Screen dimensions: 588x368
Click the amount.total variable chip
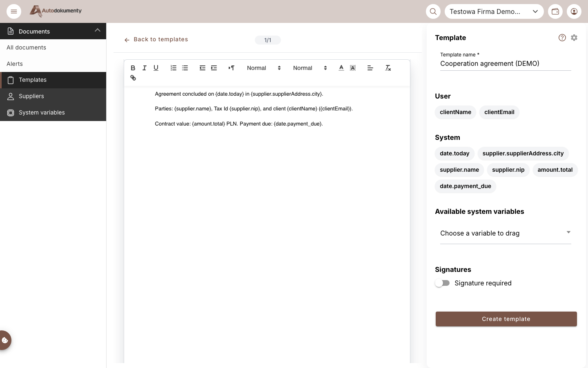click(555, 170)
